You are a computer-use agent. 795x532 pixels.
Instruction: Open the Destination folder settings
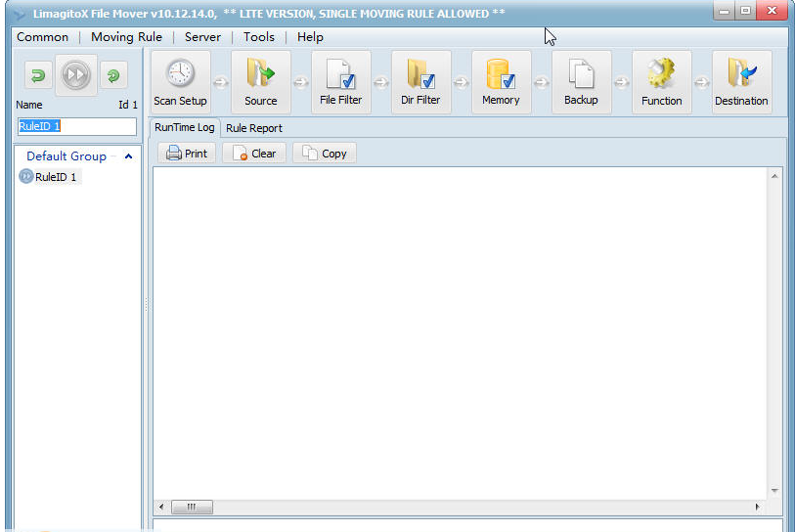(x=742, y=81)
